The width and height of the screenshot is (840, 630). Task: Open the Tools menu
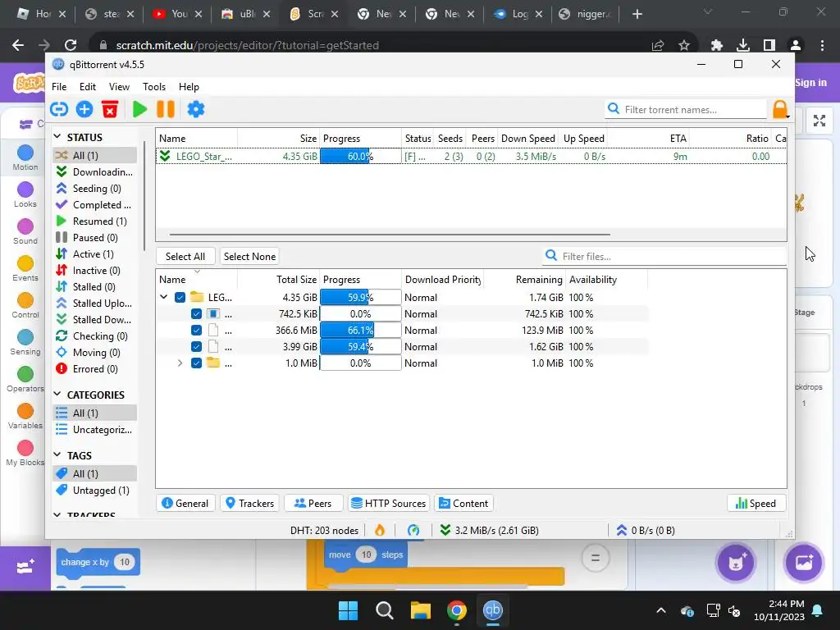pos(153,87)
